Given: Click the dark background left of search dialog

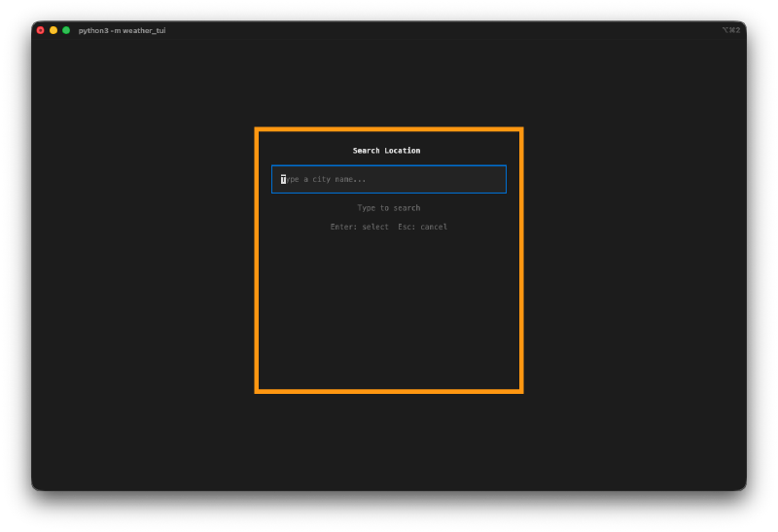Looking at the screenshot, I should click(146, 263).
